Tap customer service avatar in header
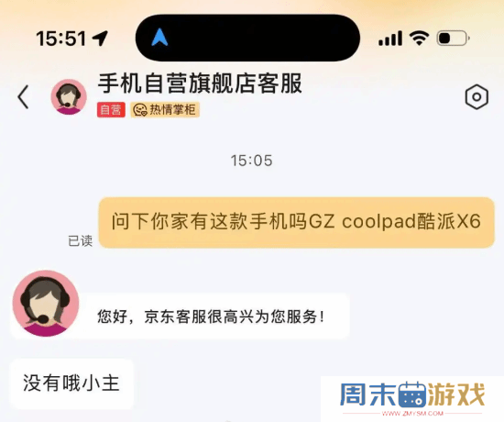 [x=69, y=97]
